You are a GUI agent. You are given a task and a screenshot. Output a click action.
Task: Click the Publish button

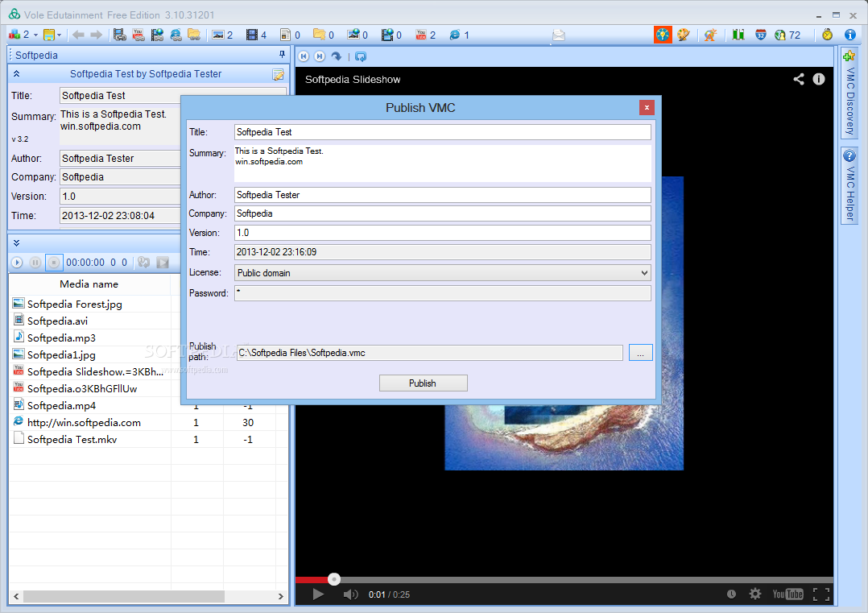[x=423, y=383]
